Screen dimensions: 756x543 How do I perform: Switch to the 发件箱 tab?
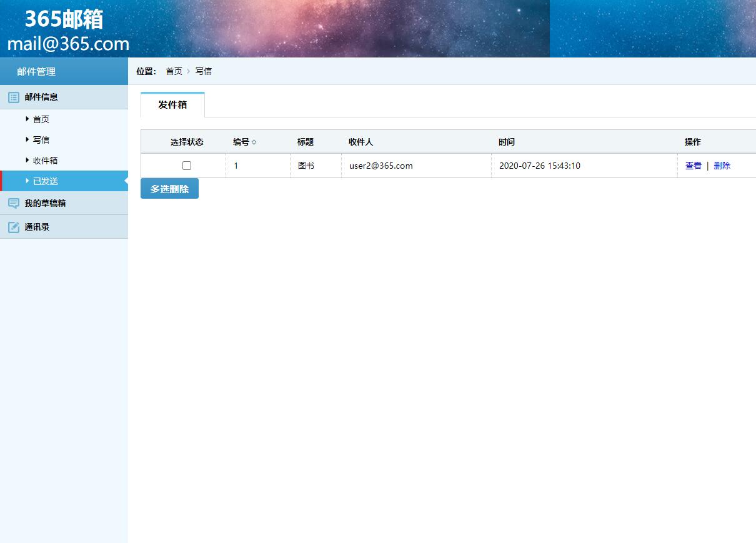click(x=172, y=105)
